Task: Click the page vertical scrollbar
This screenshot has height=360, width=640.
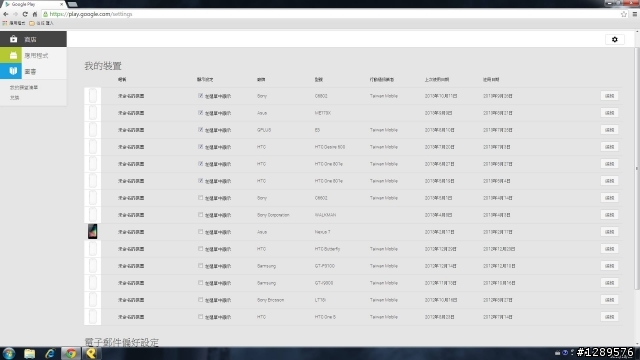Action: click(637, 169)
